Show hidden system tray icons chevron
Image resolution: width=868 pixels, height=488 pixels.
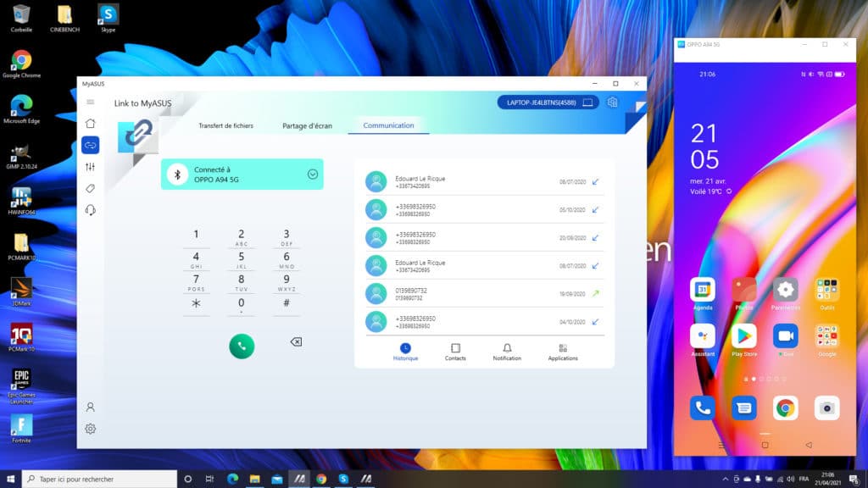point(726,480)
